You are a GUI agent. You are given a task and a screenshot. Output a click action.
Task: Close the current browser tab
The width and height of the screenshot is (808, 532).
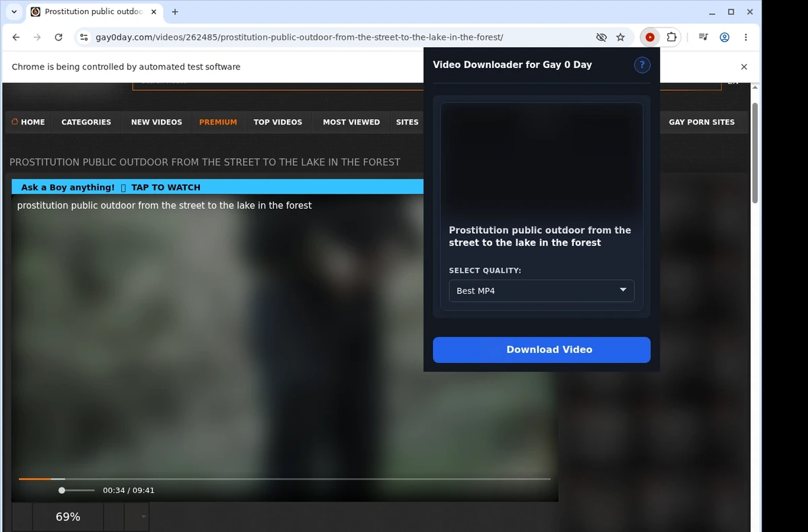[152, 11]
